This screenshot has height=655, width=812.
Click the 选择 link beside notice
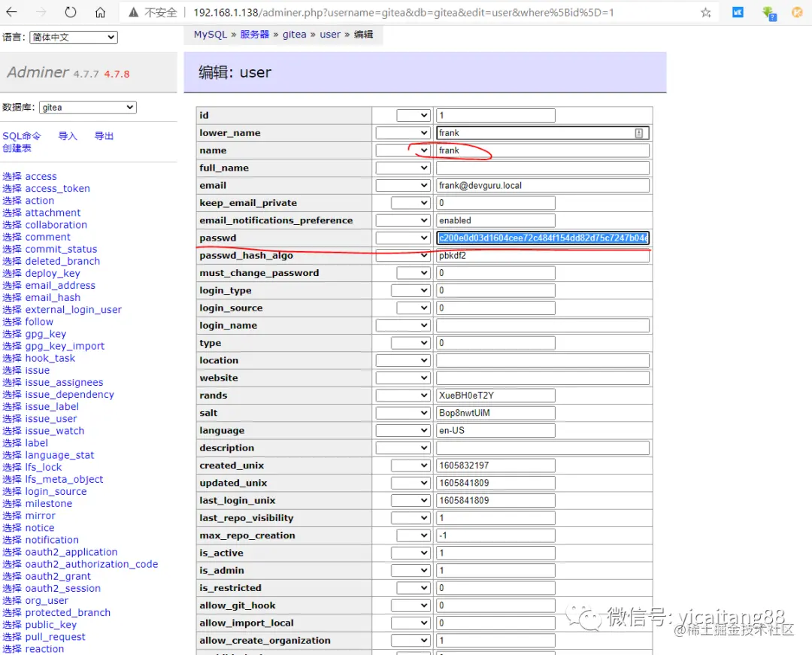12,528
